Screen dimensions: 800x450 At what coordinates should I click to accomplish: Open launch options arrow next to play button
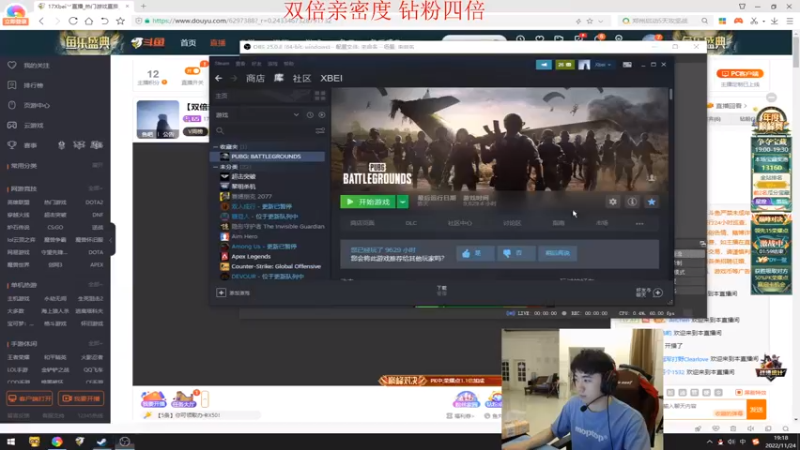[403, 202]
